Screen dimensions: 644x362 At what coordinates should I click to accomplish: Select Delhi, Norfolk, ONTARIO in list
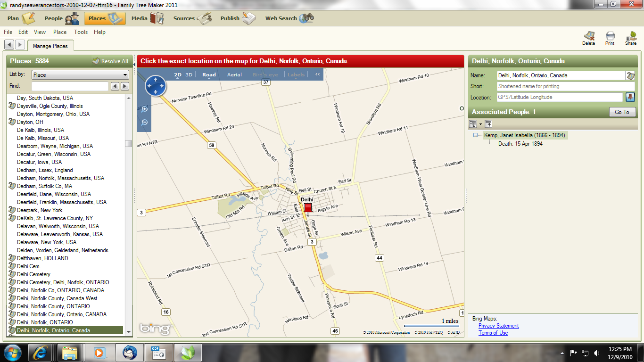pos(45,322)
